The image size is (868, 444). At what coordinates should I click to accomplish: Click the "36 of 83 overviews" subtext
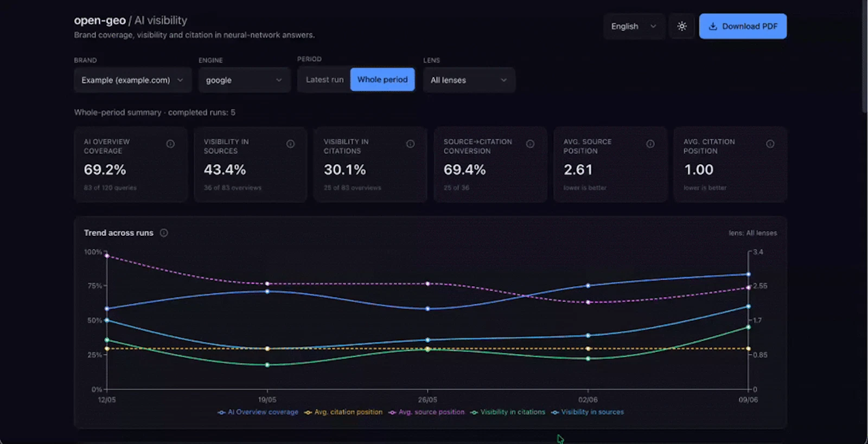pyautogui.click(x=233, y=188)
